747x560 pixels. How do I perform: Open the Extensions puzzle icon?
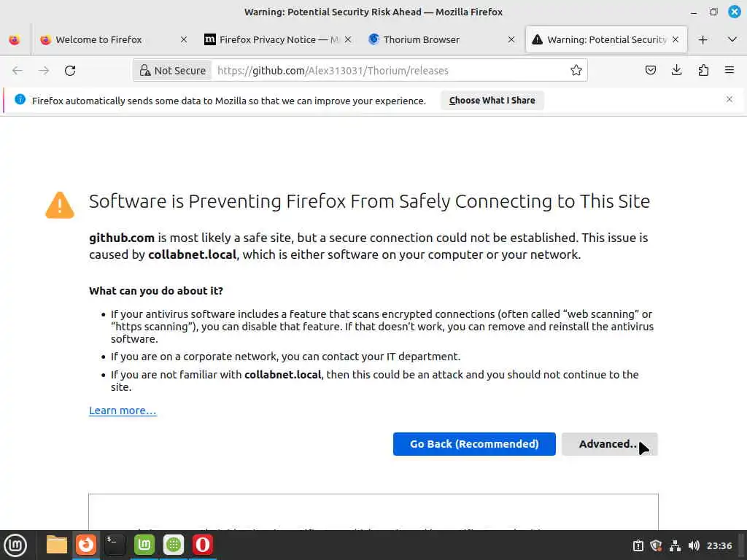coord(703,71)
